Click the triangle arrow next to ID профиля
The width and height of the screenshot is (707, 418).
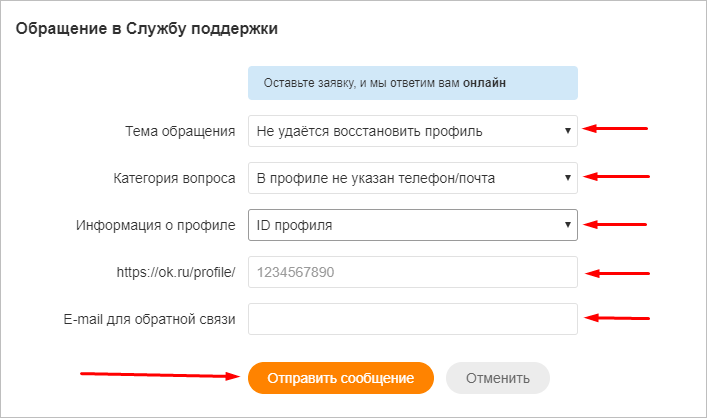[567, 225]
